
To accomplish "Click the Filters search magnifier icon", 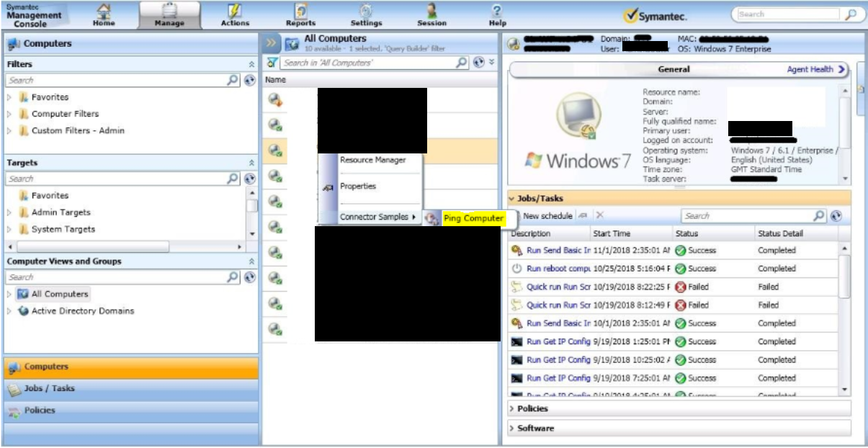I will click(x=233, y=80).
